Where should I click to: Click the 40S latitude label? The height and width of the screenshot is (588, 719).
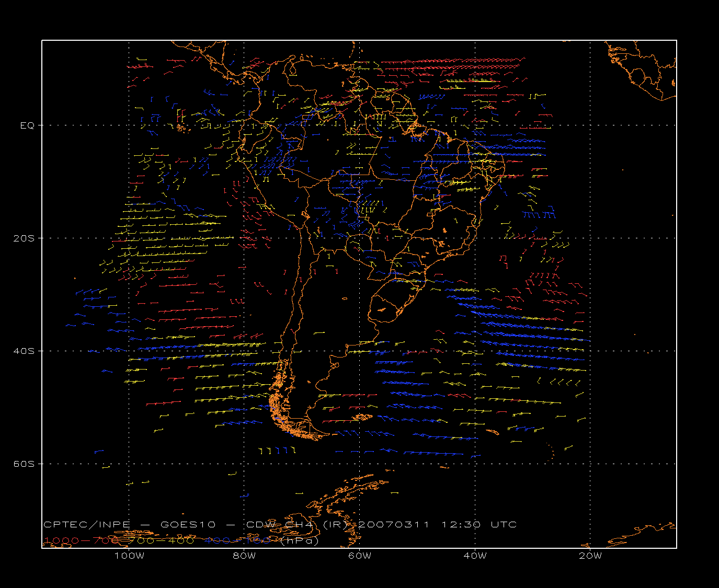tap(24, 351)
